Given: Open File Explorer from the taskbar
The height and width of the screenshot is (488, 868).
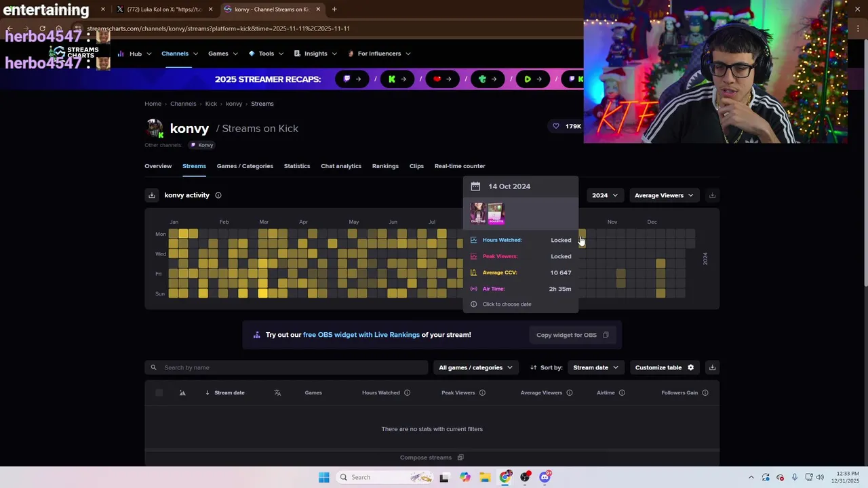Looking at the screenshot, I should click(485, 477).
